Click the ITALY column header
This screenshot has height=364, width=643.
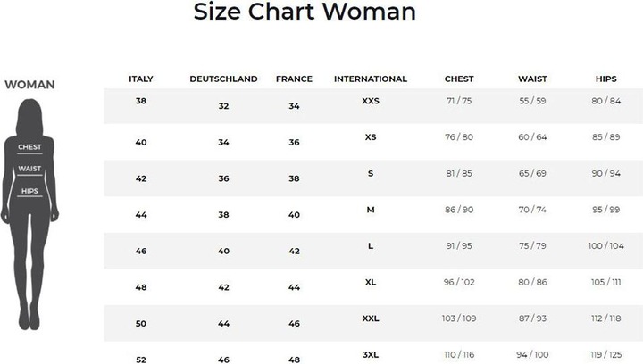tap(141, 79)
